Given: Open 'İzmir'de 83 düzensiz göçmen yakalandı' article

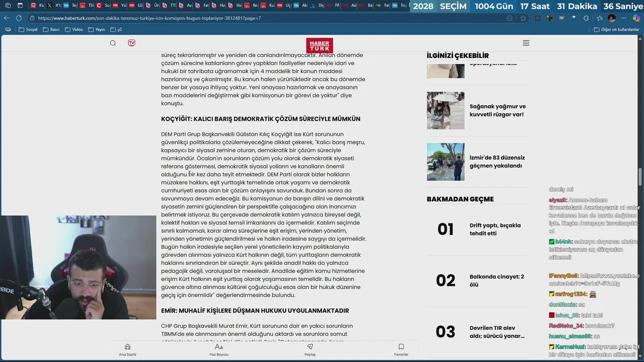Looking at the screenshot, I should point(497,162).
